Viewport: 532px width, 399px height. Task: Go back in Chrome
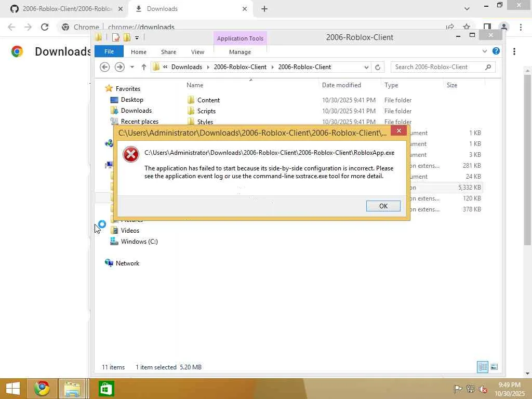pos(11,27)
